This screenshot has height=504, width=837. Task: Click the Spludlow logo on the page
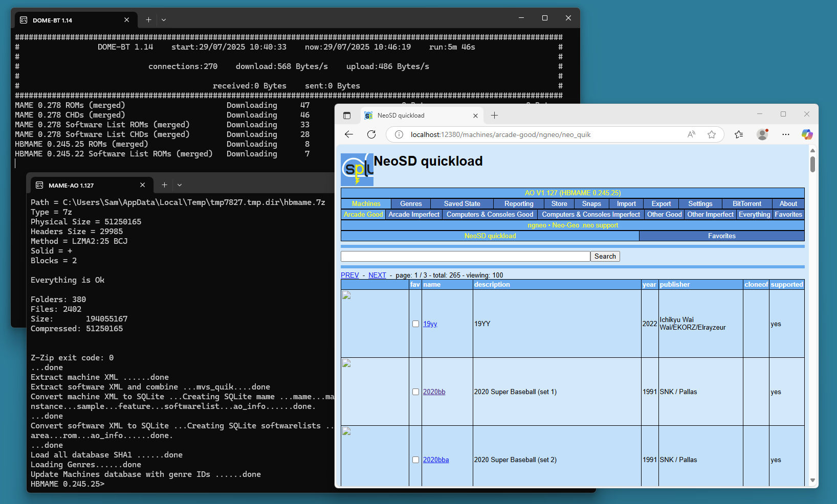(357, 169)
